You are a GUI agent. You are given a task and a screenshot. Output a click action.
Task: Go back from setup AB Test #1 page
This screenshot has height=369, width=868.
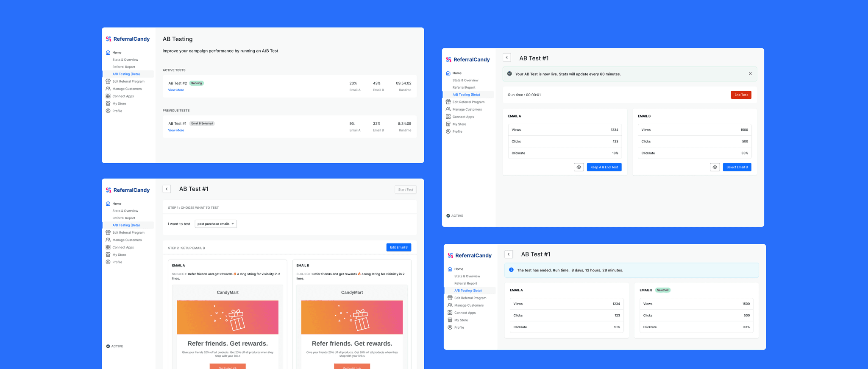[167, 189]
